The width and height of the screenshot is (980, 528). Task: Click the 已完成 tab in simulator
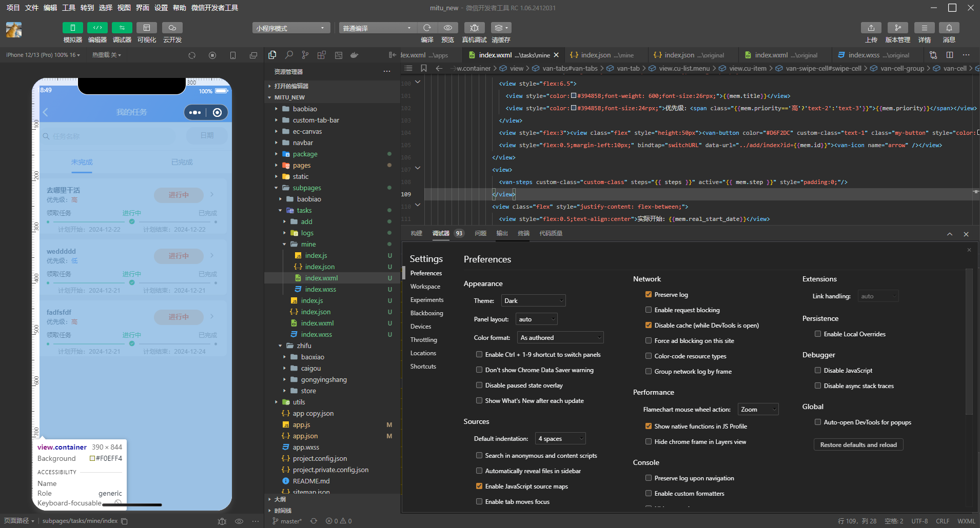click(182, 163)
